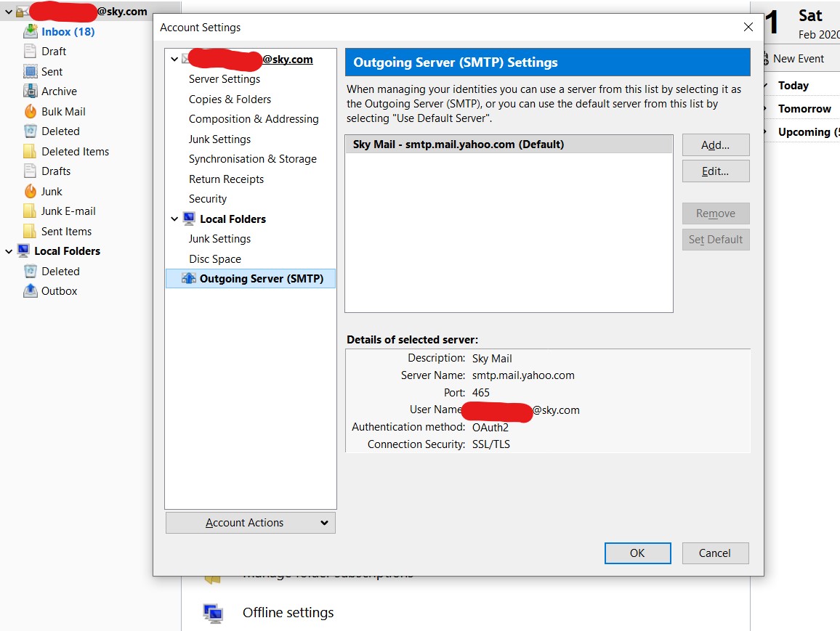840x631 pixels.
Task: Click the Outbox icon in Local Folders
Action: click(x=30, y=290)
